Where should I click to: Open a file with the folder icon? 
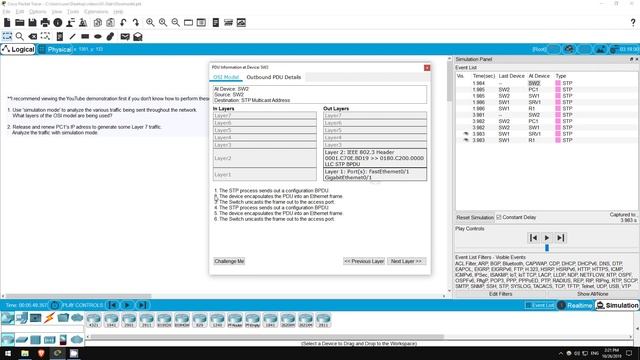pyautogui.click(x=20, y=22)
